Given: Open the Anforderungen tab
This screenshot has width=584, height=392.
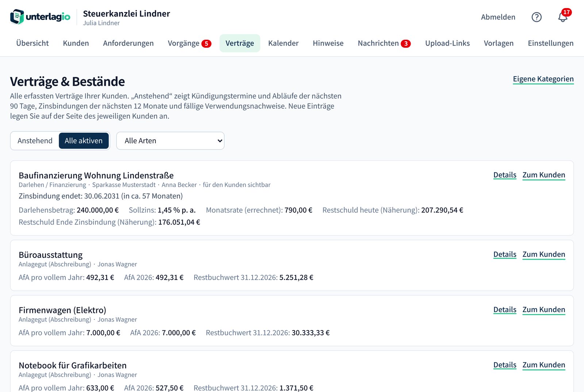Looking at the screenshot, I should 128,43.
